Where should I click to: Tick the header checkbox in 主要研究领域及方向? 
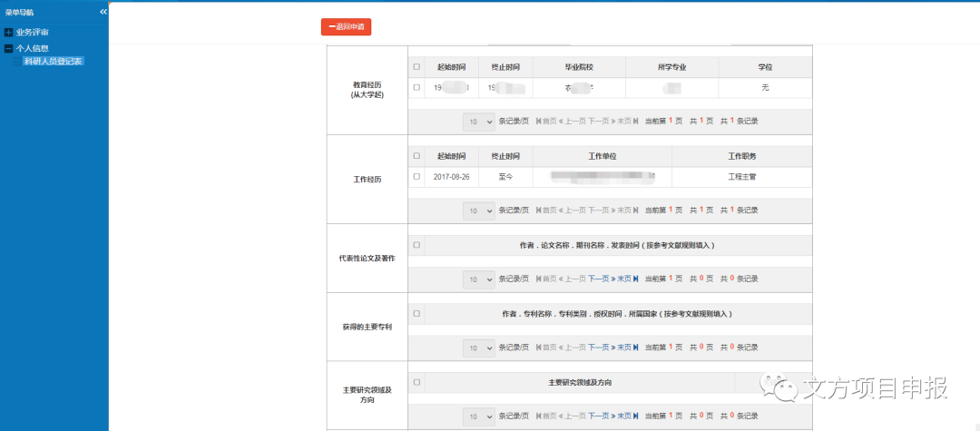pos(416,382)
